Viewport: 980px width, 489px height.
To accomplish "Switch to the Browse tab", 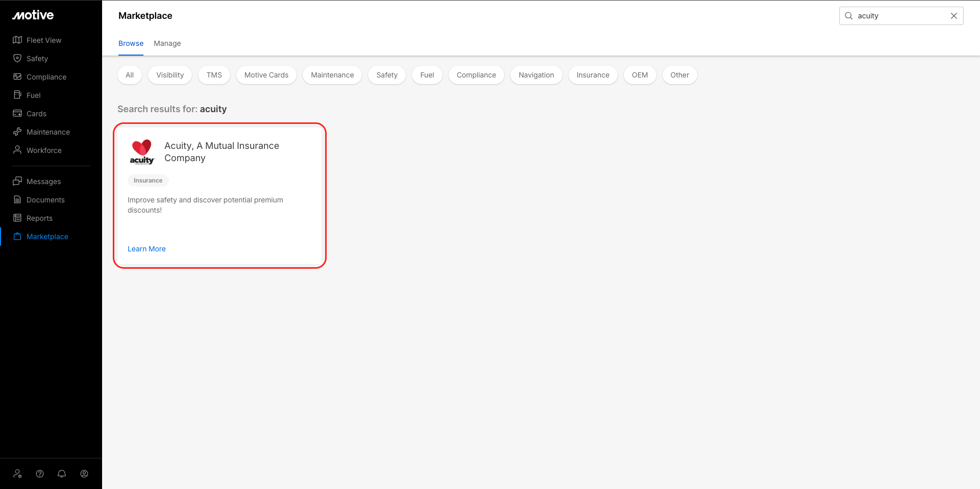I will click(131, 43).
